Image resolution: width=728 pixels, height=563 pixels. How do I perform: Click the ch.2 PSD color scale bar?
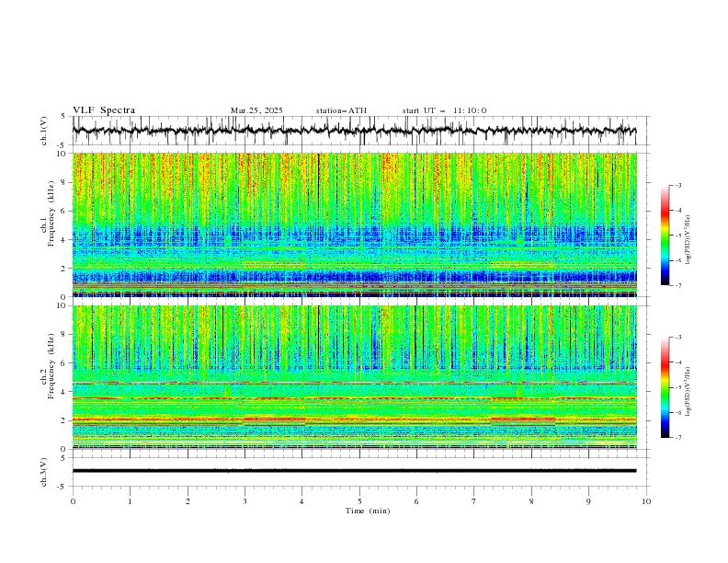[665, 387]
